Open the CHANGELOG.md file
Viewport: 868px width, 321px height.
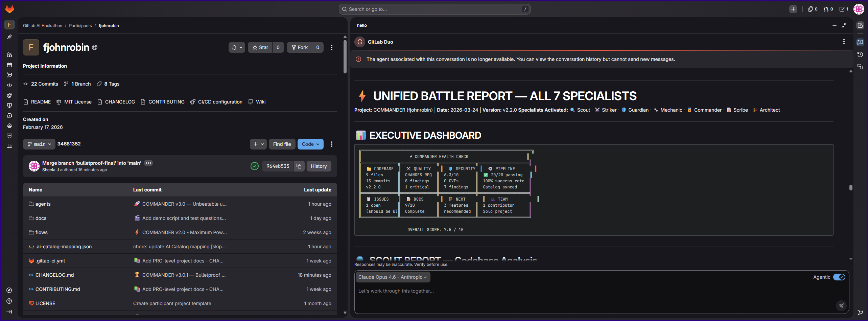tap(54, 275)
